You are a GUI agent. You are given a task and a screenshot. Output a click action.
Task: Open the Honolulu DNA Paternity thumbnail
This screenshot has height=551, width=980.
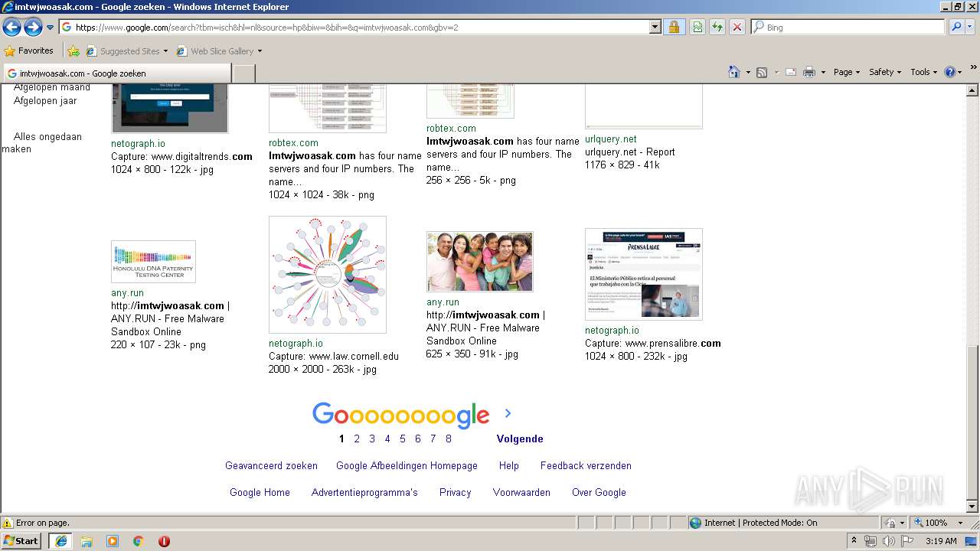point(153,262)
